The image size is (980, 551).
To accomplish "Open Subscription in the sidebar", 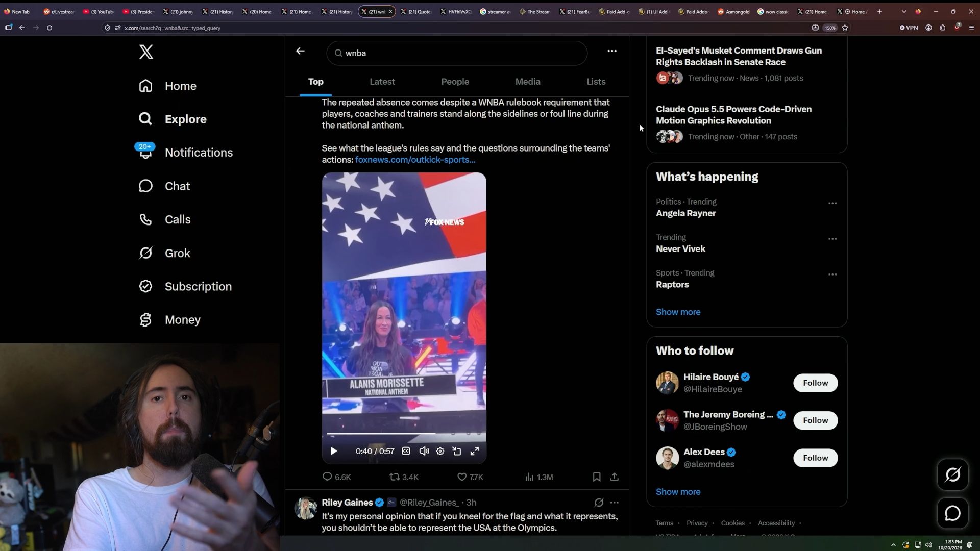I will 185,286.
